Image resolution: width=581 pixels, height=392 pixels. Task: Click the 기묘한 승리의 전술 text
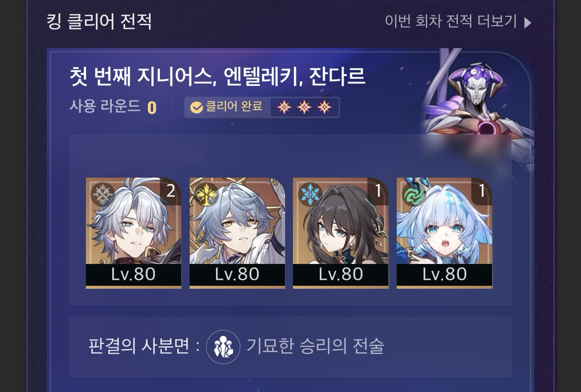(x=315, y=346)
